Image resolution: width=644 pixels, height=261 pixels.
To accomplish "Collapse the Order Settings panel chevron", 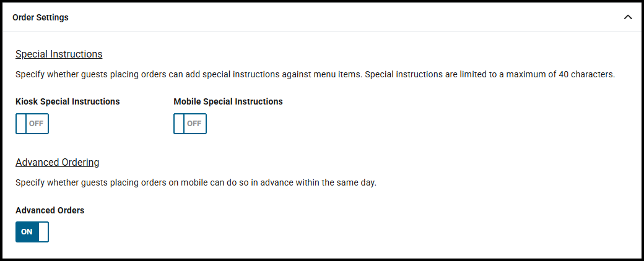I will pos(628,17).
